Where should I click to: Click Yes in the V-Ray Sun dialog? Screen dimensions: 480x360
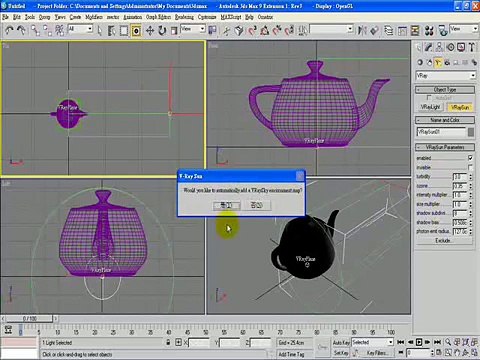click(x=226, y=205)
